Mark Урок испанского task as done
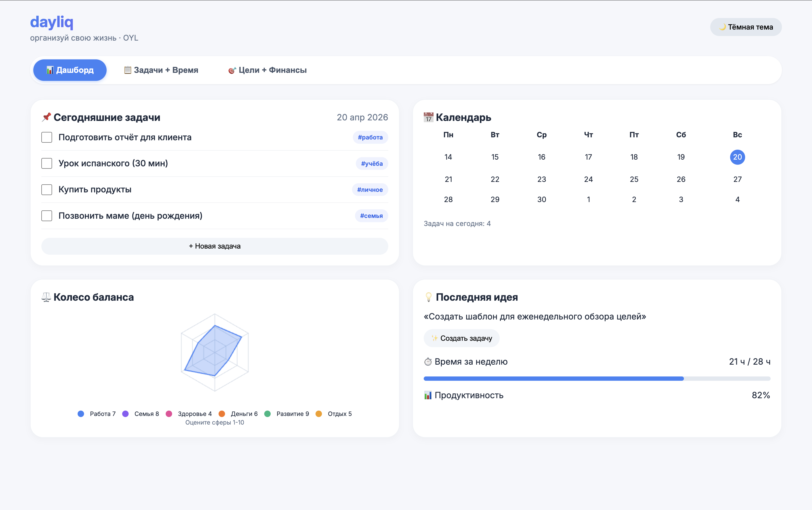The width and height of the screenshot is (812, 510). (x=47, y=163)
